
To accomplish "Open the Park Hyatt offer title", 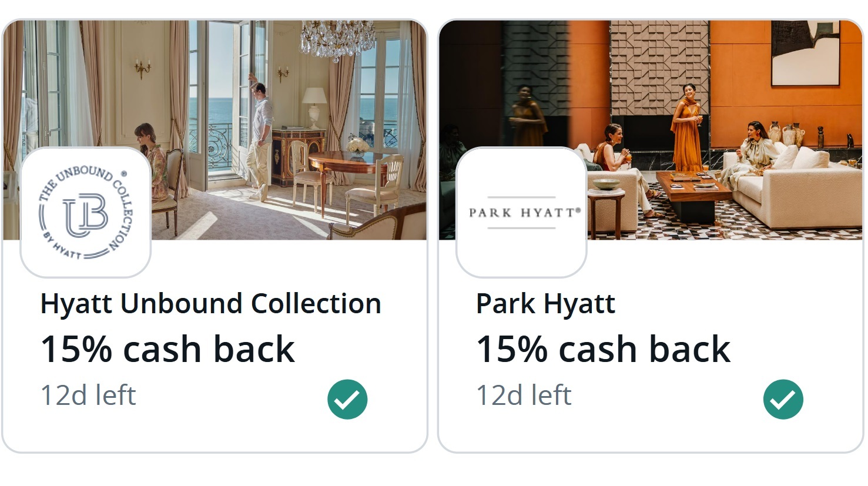I will click(545, 304).
